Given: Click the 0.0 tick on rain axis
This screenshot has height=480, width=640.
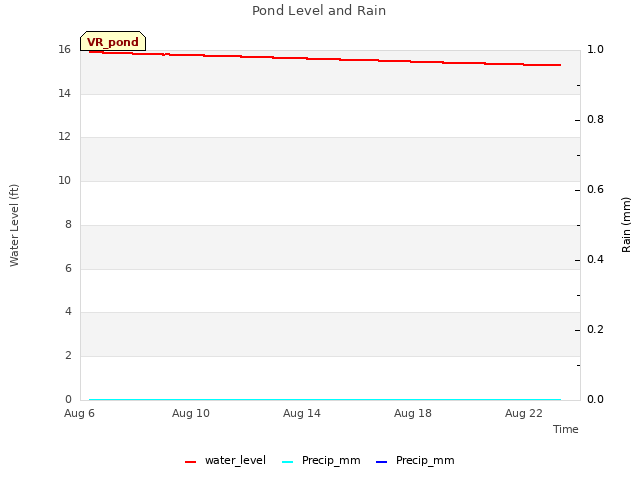Looking at the screenshot, I should [x=595, y=399].
